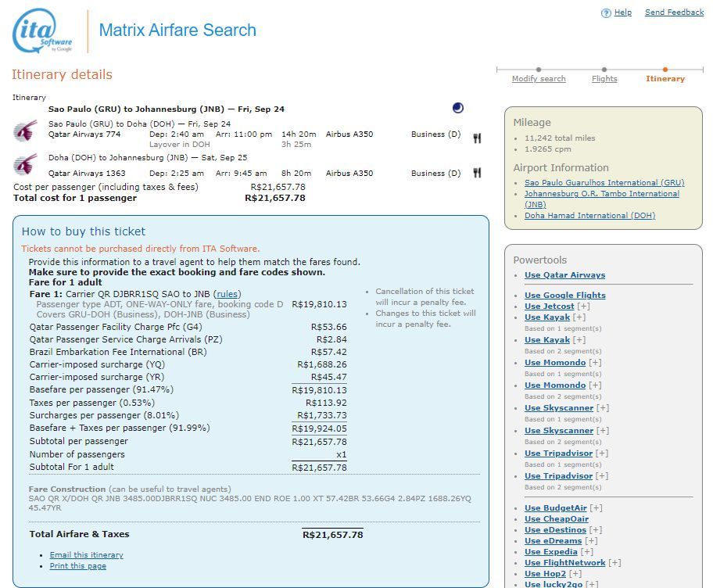Image resolution: width=713 pixels, height=588 pixels.
Task: Open the fare rules link
Action: 227,294
